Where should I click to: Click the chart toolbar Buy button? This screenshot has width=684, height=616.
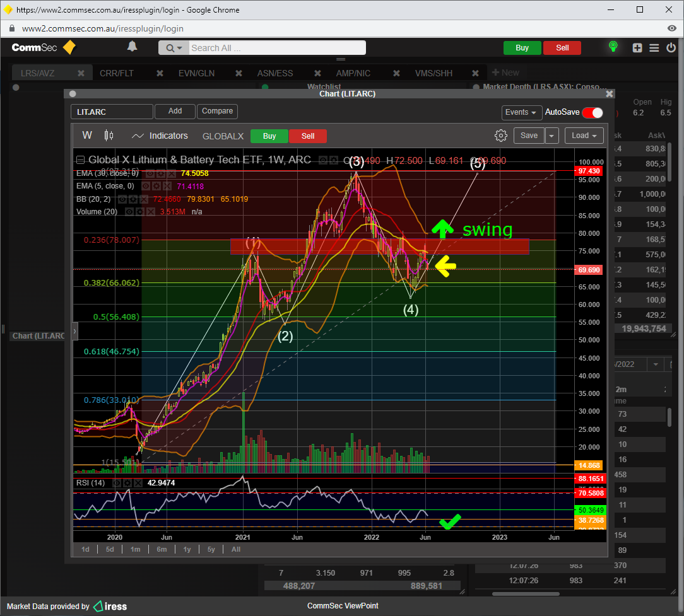(269, 136)
